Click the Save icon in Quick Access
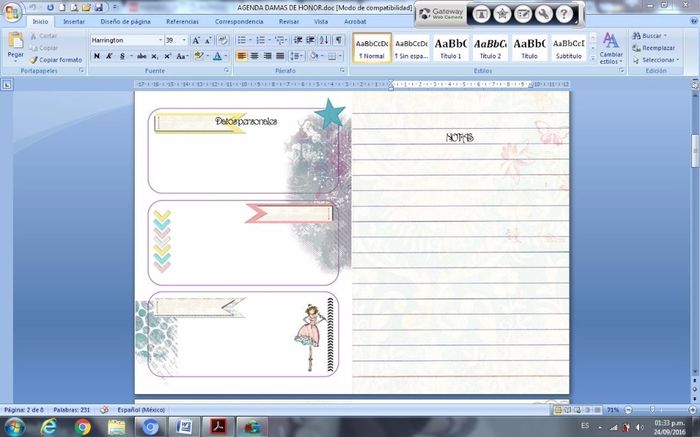The height and width of the screenshot is (437, 700). 99,8
